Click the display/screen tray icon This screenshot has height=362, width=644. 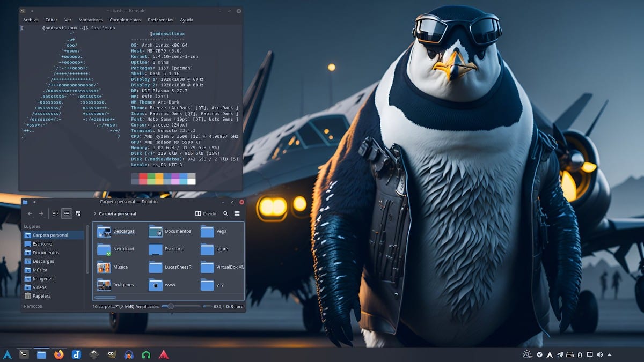coord(590,354)
